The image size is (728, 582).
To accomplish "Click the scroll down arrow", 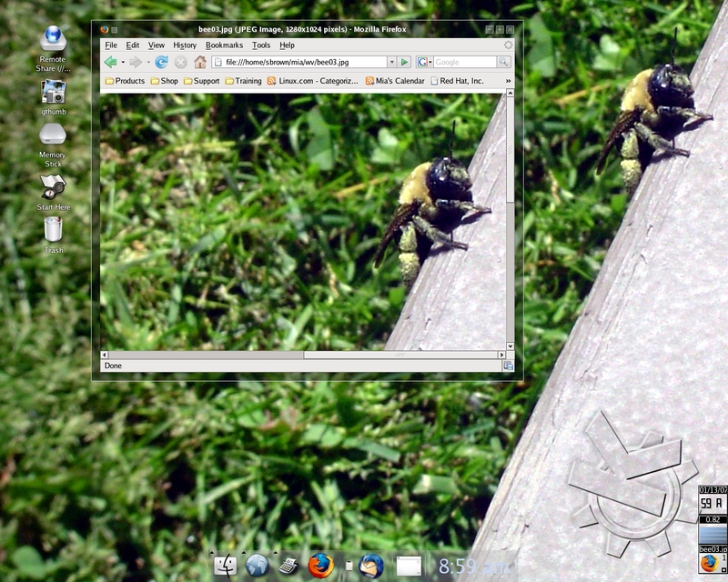I will tap(511, 346).
